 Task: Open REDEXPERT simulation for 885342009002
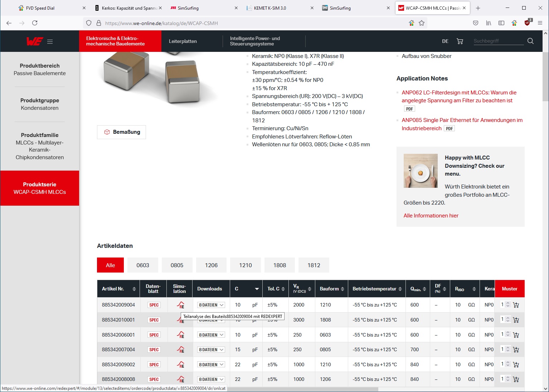(x=180, y=365)
